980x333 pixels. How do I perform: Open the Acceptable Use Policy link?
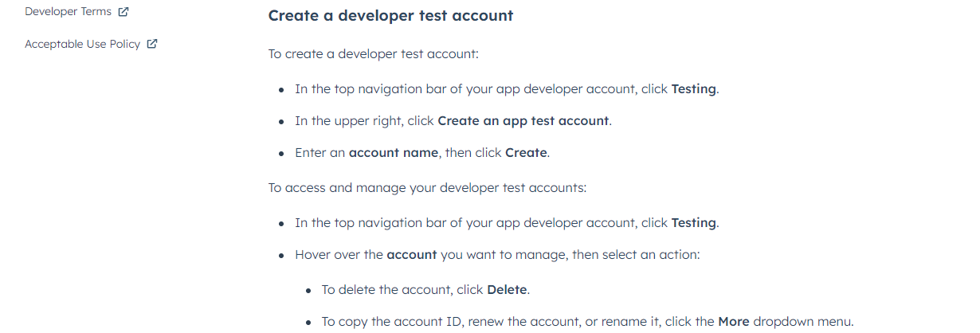83,44
